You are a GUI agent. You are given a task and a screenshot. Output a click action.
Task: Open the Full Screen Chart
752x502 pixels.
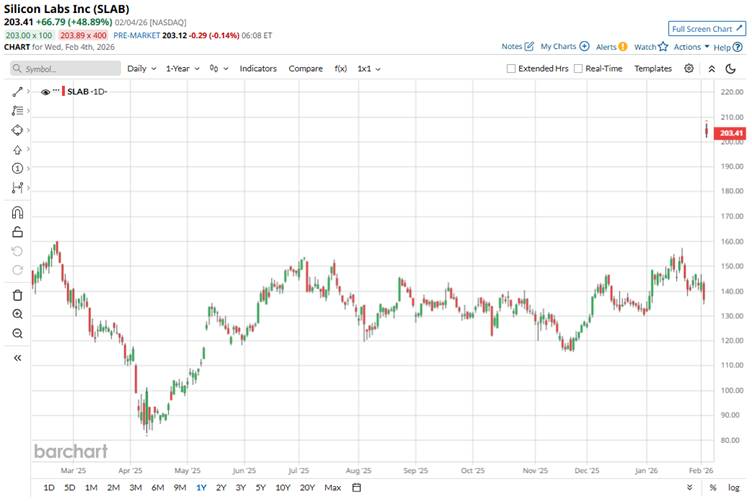coord(707,29)
